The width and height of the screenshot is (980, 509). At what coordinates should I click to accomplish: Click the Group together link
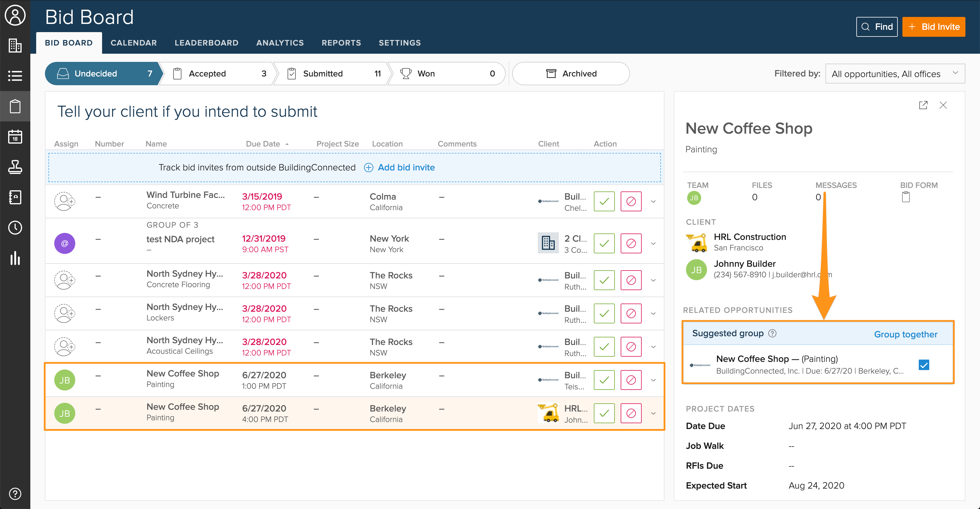pyautogui.click(x=905, y=334)
